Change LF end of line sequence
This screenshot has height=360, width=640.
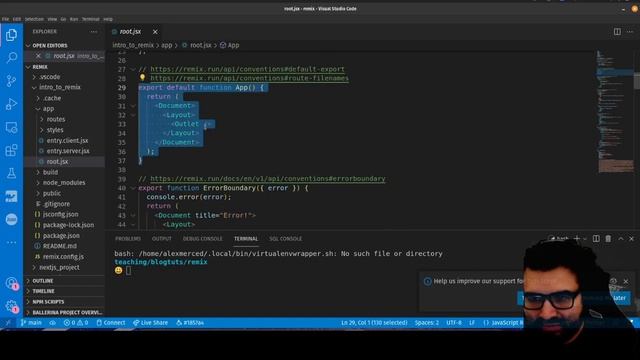click(472, 323)
